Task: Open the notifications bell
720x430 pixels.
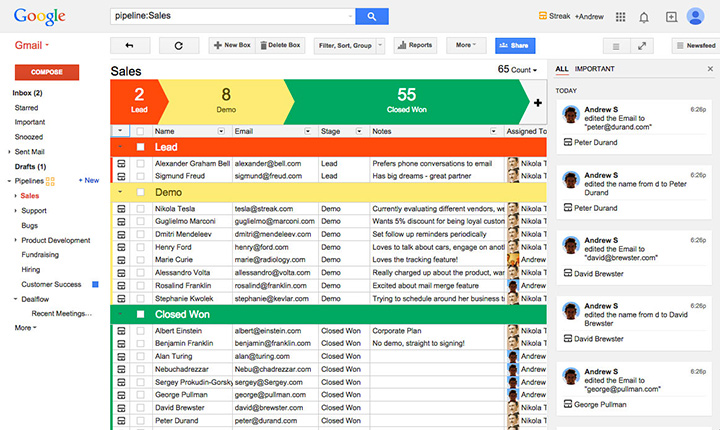Action: [x=644, y=17]
